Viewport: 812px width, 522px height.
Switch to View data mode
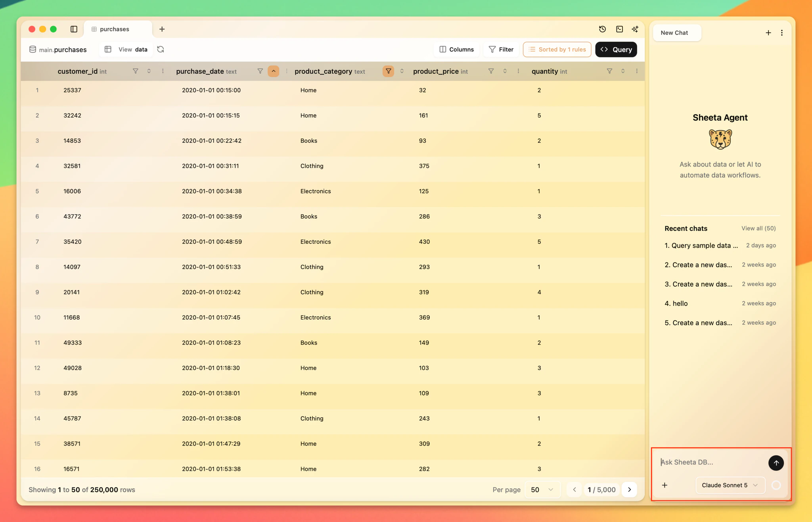(126, 49)
